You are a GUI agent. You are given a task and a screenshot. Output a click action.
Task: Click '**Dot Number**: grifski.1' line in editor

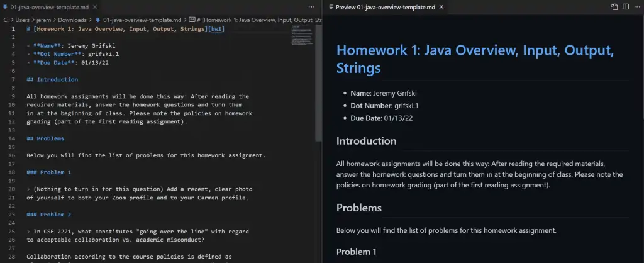coord(73,54)
